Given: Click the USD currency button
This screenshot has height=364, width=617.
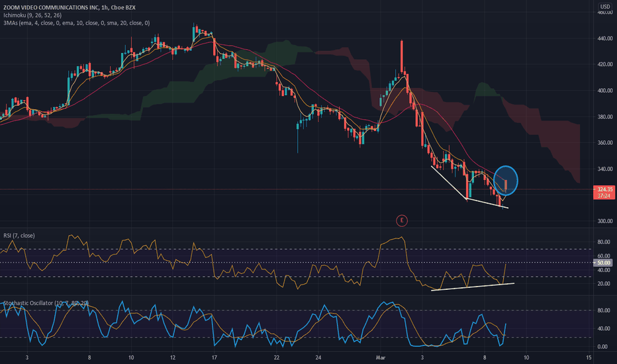Looking at the screenshot, I should point(605,7).
